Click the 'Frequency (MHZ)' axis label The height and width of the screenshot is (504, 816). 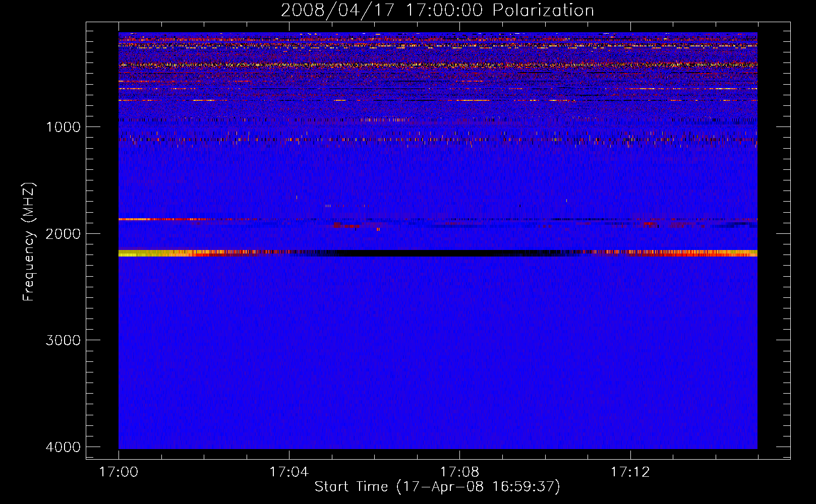pos(29,242)
